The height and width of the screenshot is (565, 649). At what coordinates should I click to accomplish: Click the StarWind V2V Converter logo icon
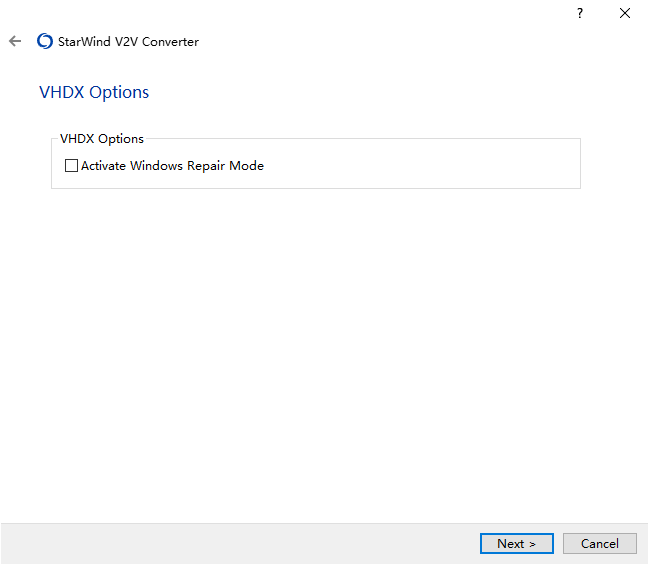[45, 41]
